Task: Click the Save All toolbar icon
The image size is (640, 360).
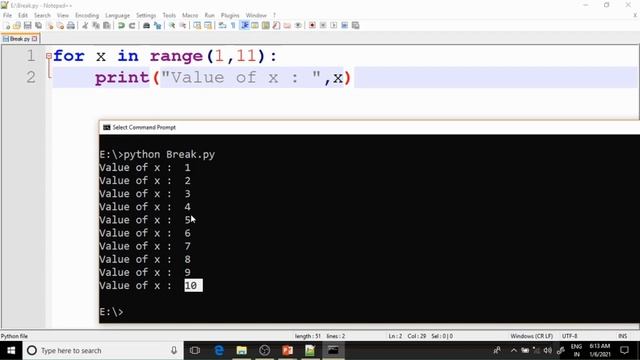Action: [x=38, y=26]
